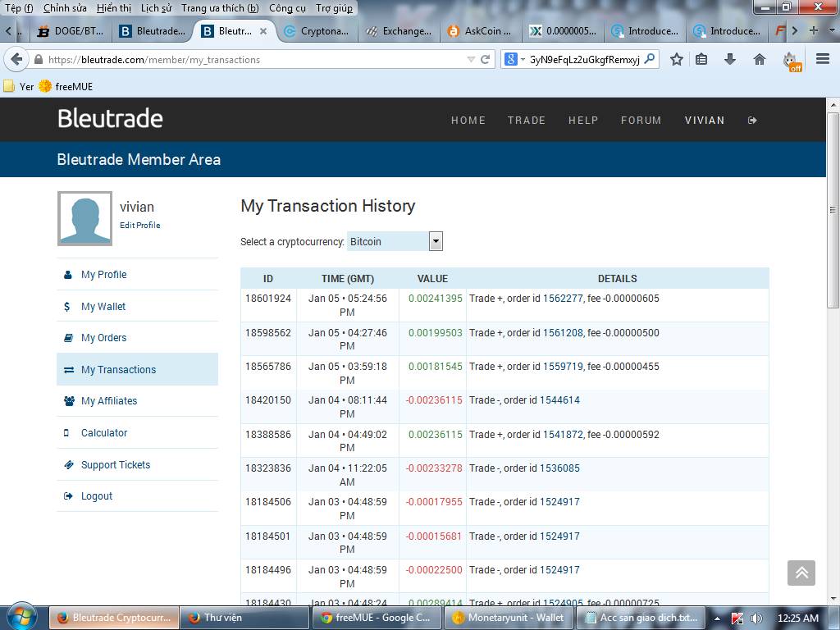This screenshot has height=630, width=840.
Task: Open the Chỉnh sửa menu
Action: (65, 8)
